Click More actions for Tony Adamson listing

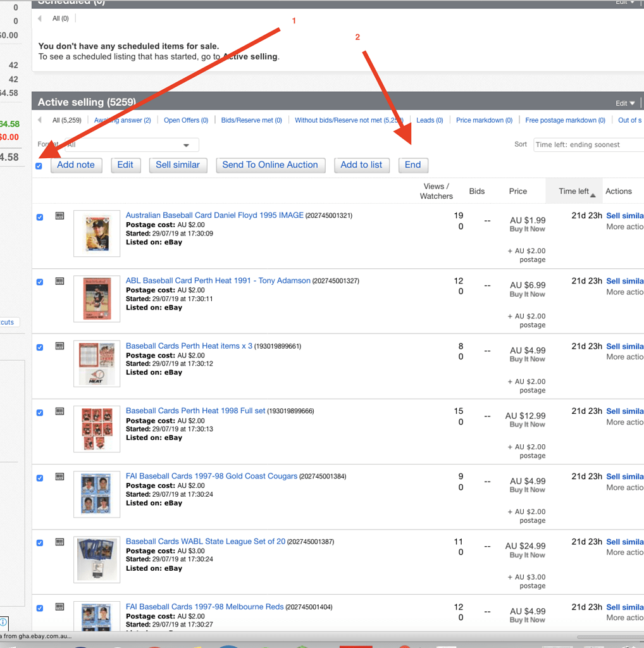[x=625, y=292]
